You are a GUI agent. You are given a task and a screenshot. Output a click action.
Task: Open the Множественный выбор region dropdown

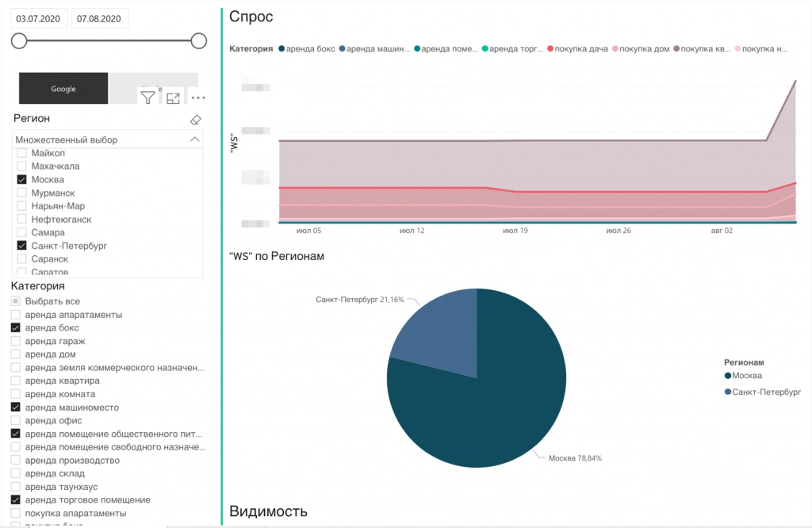(x=107, y=140)
